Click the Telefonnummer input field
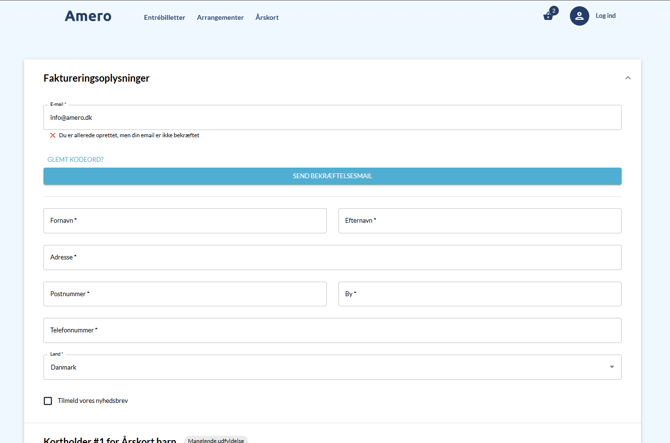The width and height of the screenshot is (670, 443). tap(332, 330)
